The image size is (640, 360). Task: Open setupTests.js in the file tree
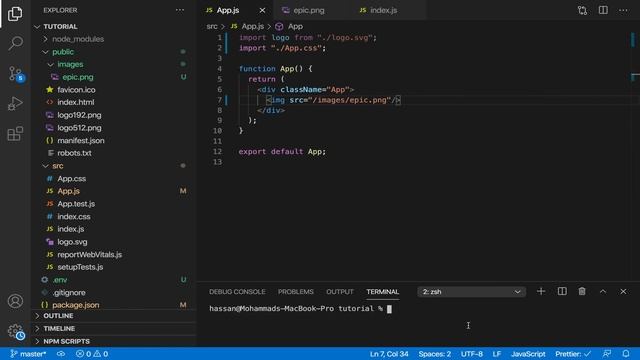click(x=113, y=267)
